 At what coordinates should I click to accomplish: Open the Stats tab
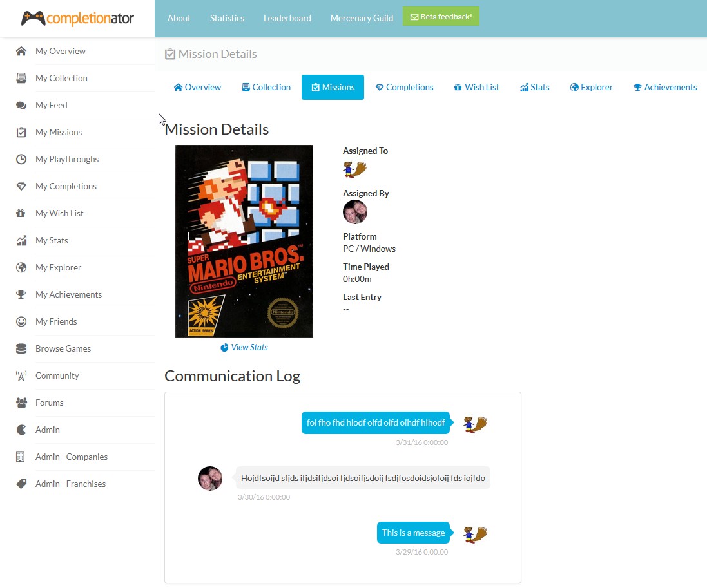pyautogui.click(x=535, y=87)
